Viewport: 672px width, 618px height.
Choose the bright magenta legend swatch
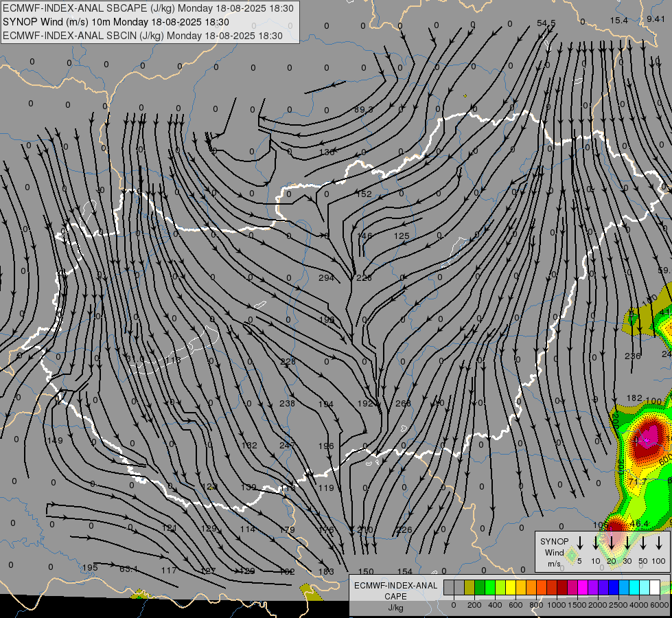(583, 587)
